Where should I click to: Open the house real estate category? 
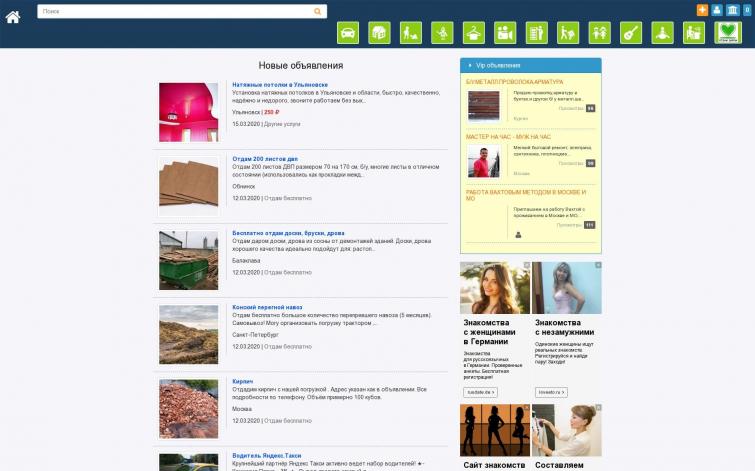coord(379,33)
